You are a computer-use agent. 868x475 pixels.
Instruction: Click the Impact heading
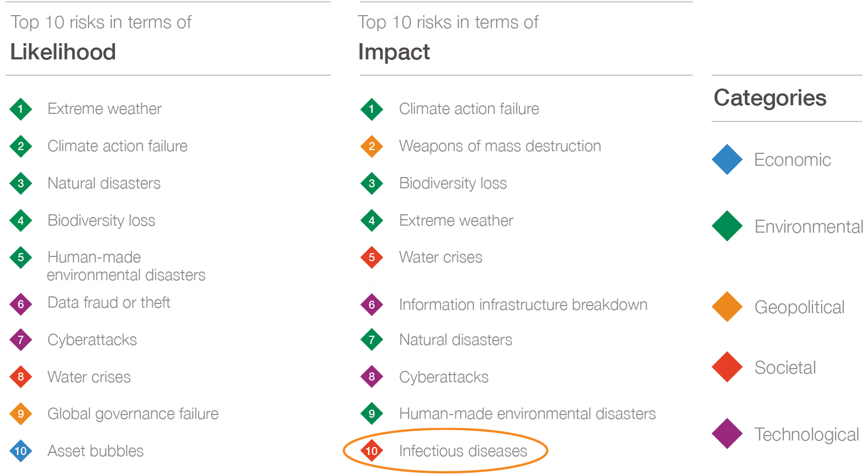click(x=394, y=52)
